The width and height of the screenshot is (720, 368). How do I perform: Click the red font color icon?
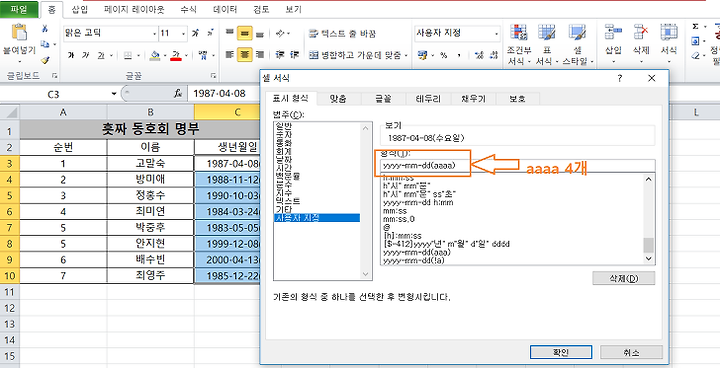pos(176,56)
